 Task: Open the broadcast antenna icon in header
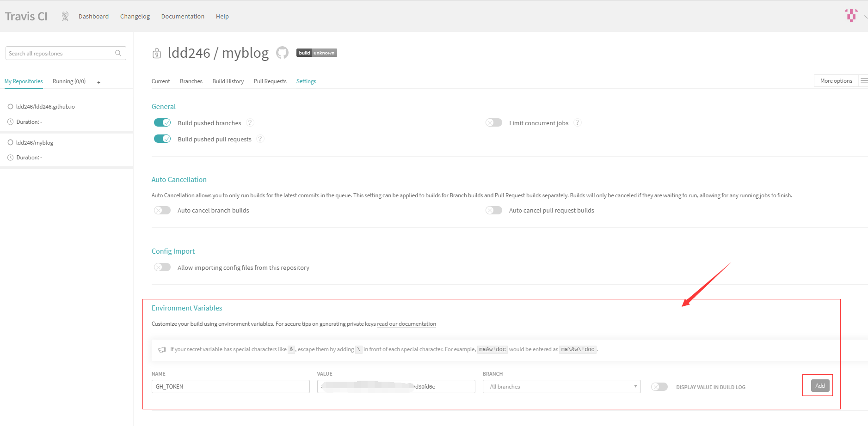(x=65, y=16)
